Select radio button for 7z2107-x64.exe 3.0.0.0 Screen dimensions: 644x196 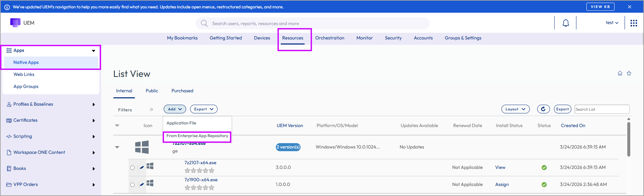[133, 168]
